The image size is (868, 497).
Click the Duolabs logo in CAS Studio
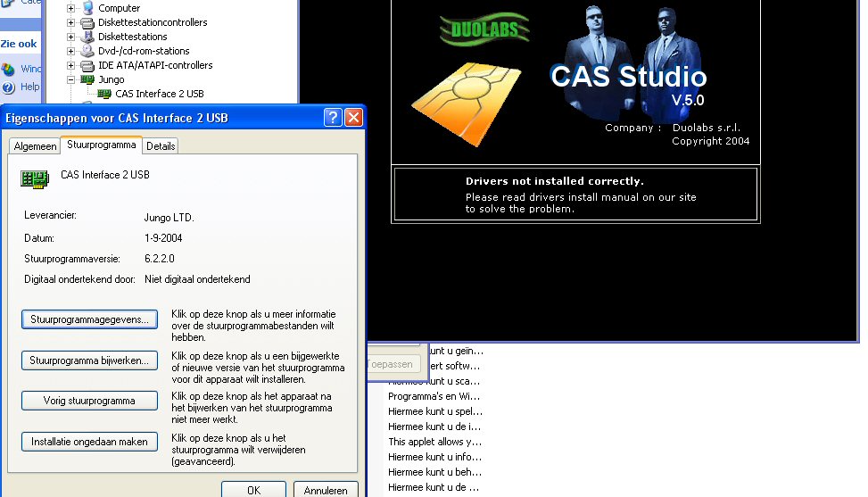coord(484,29)
